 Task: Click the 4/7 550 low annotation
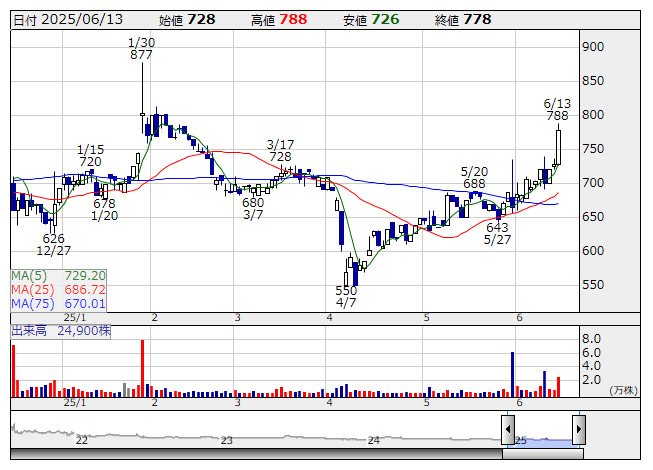pyautogui.click(x=346, y=296)
